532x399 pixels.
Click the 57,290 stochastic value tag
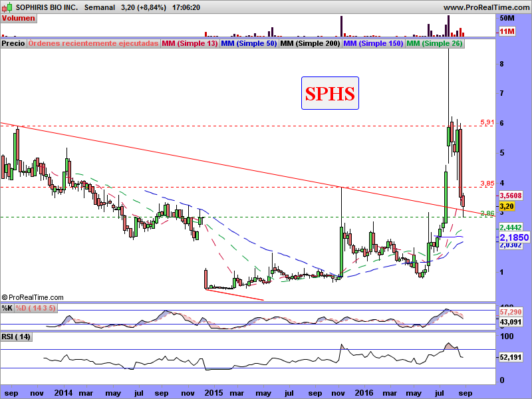pyautogui.click(x=511, y=311)
